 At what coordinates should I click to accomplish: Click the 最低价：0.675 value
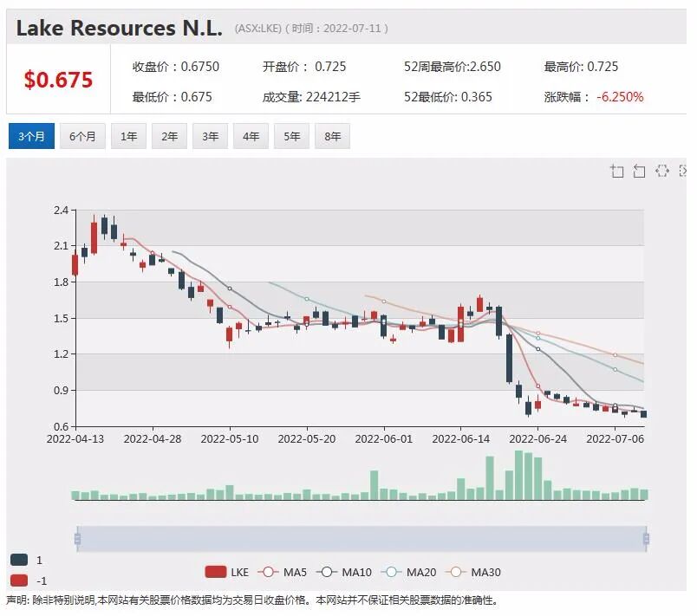(172, 97)
